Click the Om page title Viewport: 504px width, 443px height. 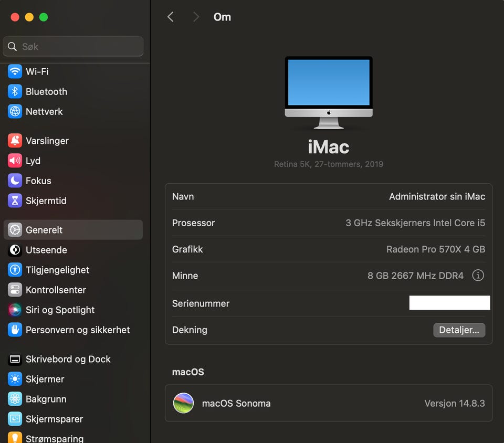(222, 17)
